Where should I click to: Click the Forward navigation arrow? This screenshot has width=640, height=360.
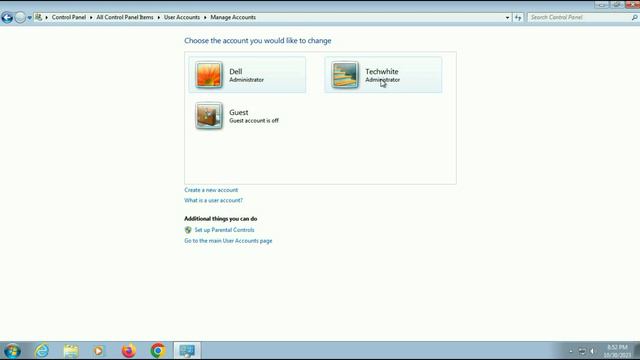tap(20, 18)
